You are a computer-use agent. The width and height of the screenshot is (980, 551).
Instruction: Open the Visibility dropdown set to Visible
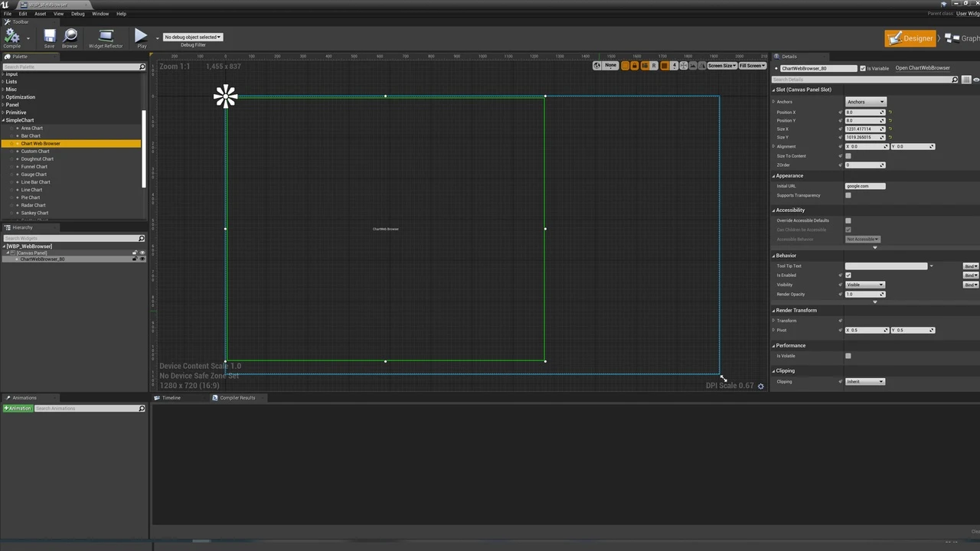pos(864,285)
